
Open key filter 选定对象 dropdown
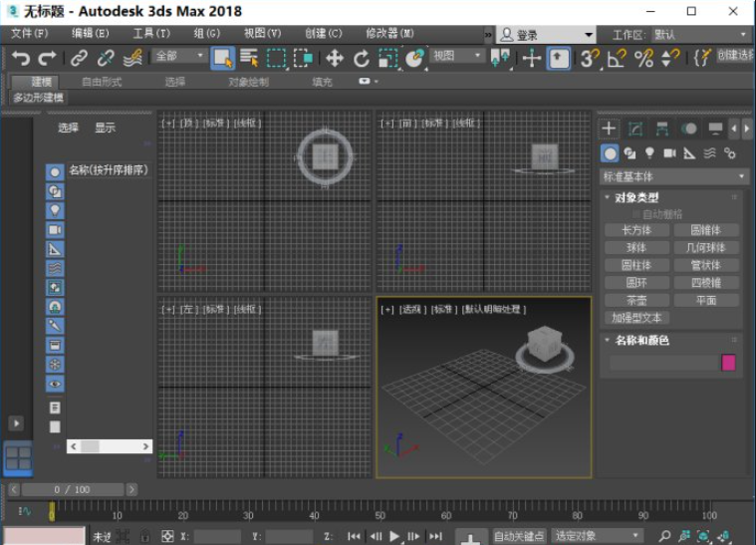(x=598, y=536)
